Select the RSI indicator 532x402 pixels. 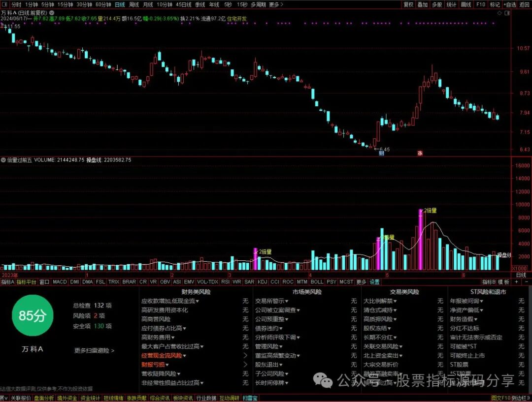click(x=225, y=281)
